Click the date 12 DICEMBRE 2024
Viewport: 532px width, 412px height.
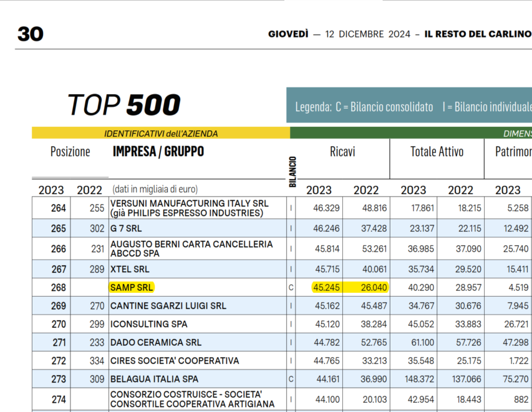click(x=368, y=34)
